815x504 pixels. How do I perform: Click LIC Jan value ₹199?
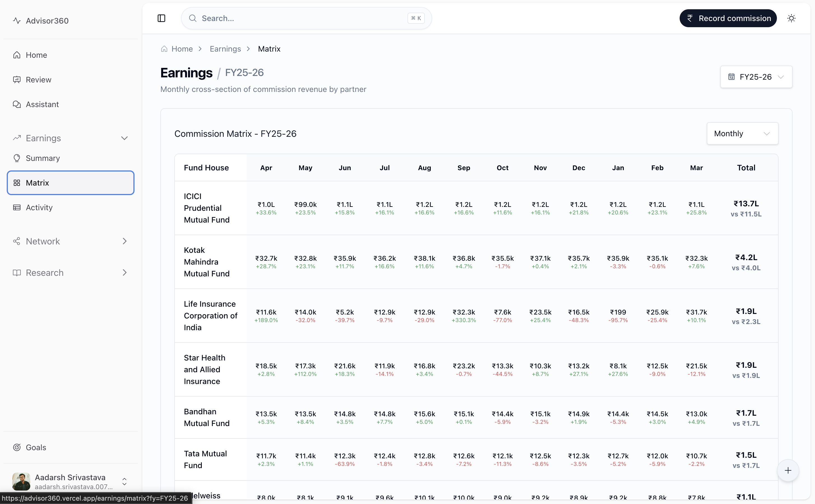click(618, 312)
